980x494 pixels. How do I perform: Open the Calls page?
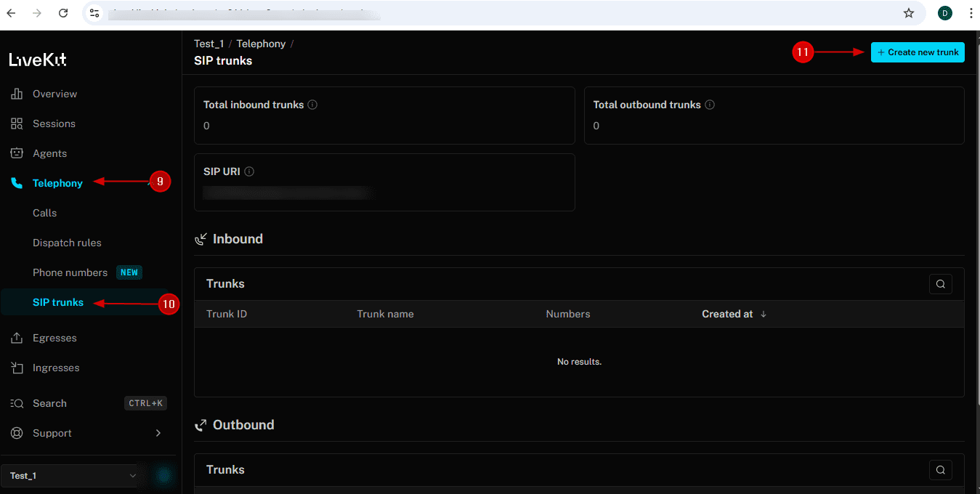44,213
